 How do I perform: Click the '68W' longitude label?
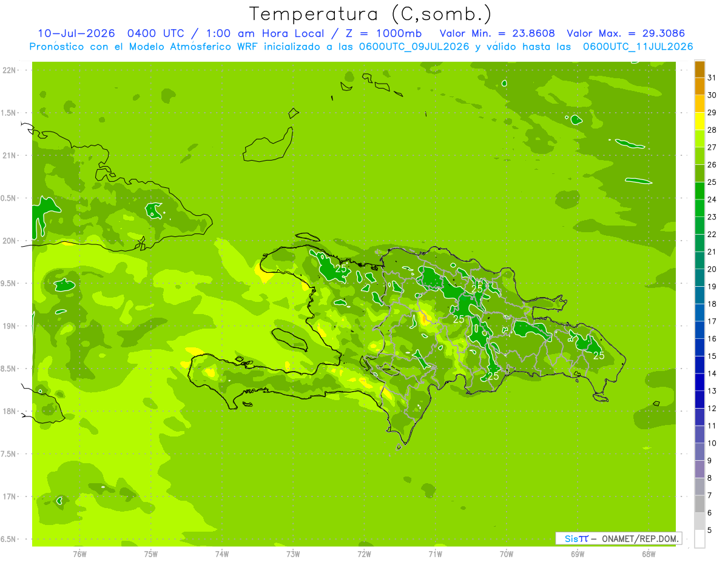648,554
